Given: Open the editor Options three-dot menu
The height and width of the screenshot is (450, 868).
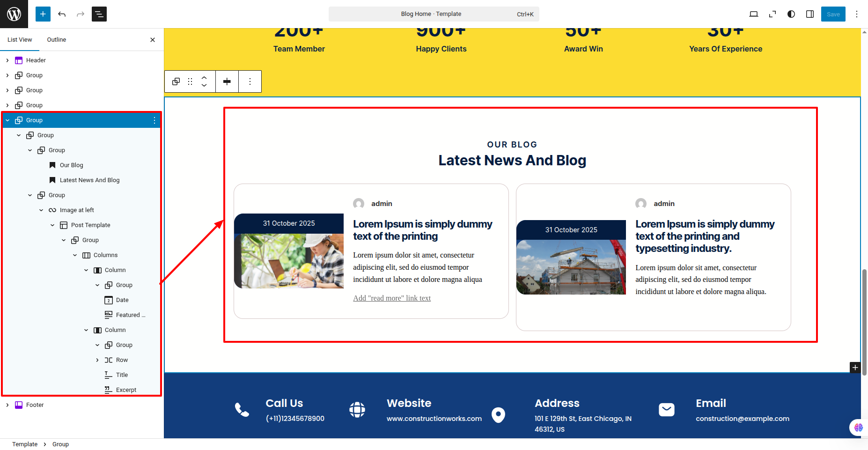Looking at the screenshot, I should click(857, 14).
